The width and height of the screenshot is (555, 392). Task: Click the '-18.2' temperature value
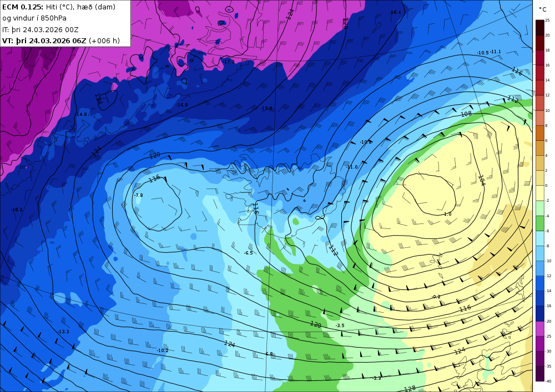coord(17,210)
